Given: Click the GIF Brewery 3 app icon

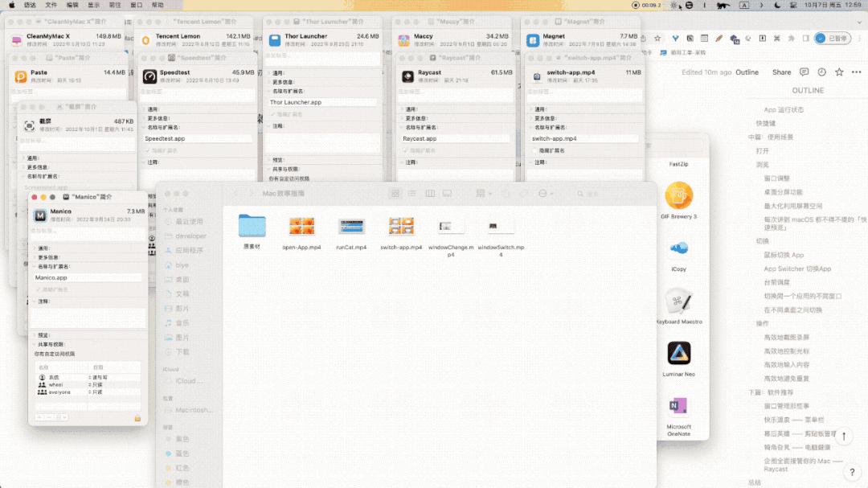Looking at the screenshot, I should point(678,196).
